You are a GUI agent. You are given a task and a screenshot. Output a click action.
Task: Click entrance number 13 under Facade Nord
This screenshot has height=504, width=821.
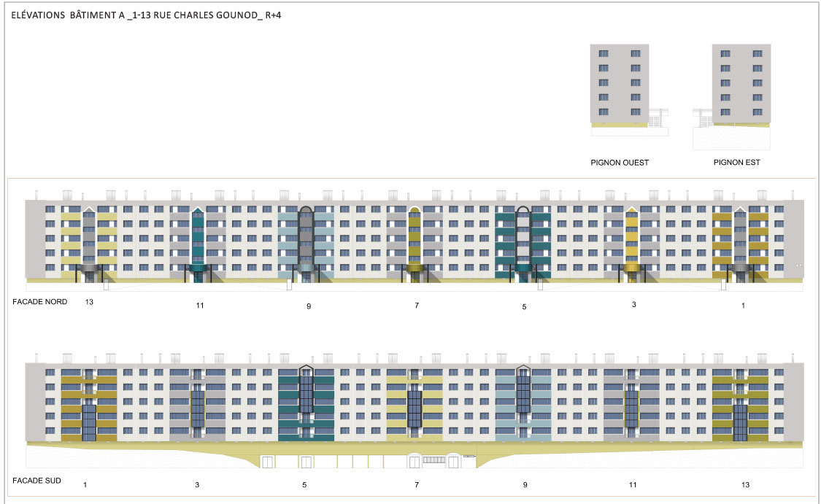pyautogui.click(x=89, y=302)
